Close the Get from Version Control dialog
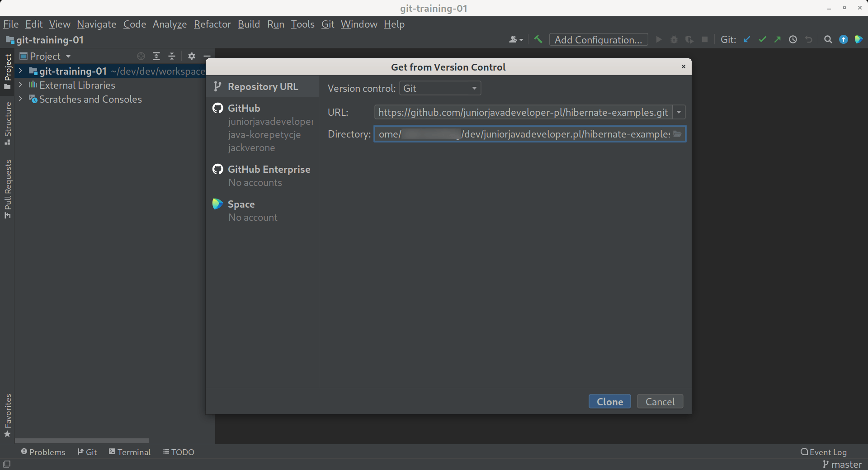Image resolution: width=868 pixels, height=470 pixels. [684, 66]
